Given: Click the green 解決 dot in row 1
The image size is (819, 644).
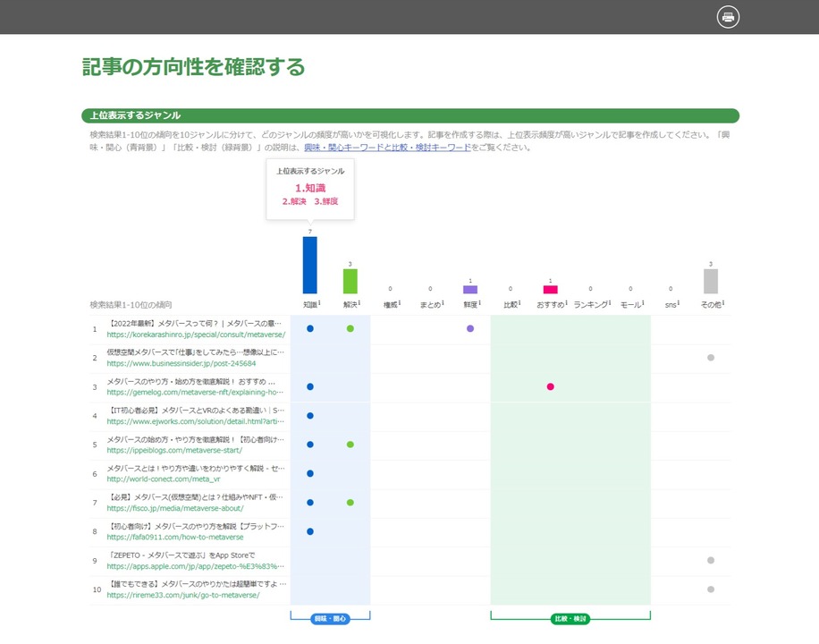Looking at the screenshot, I should 350,329.
